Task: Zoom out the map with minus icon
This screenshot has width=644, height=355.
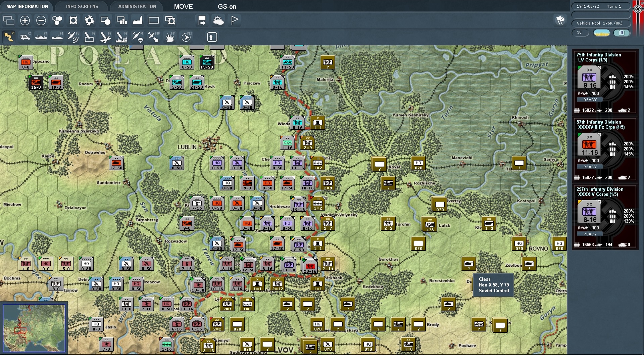Action: coord(41,20)
